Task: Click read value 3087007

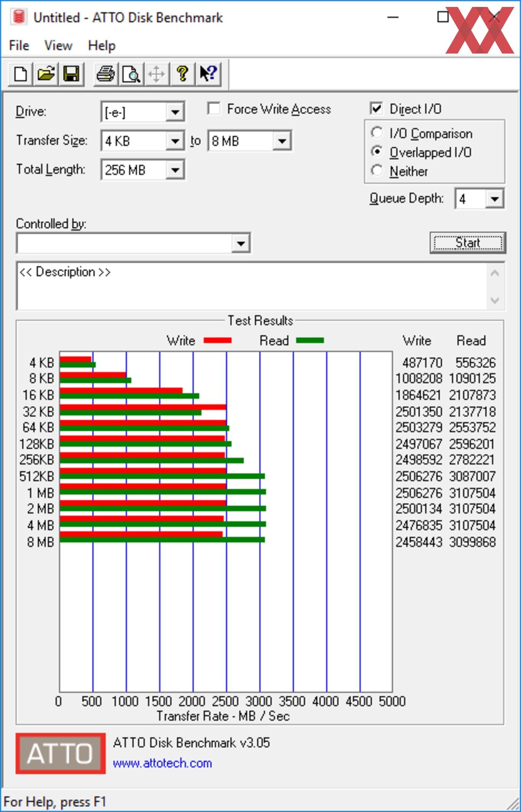Action: (x=473, y=476)
